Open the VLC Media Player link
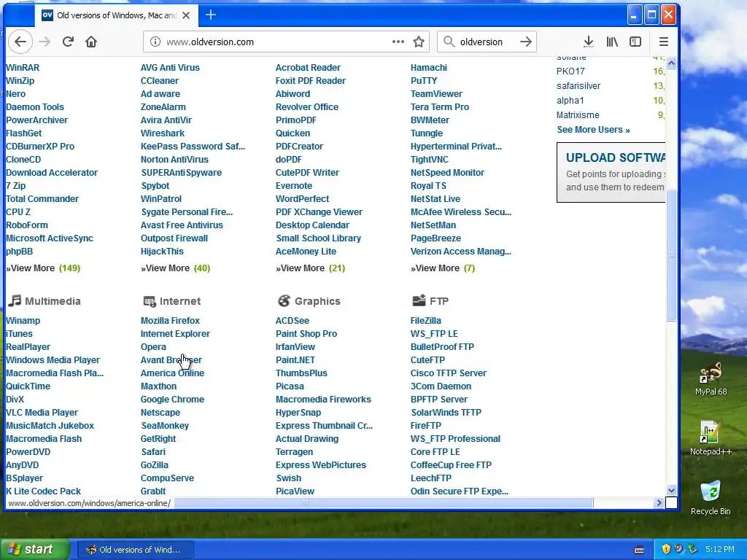Image resolution: width=747 pixels, height=560 pixels. [42, 413]
